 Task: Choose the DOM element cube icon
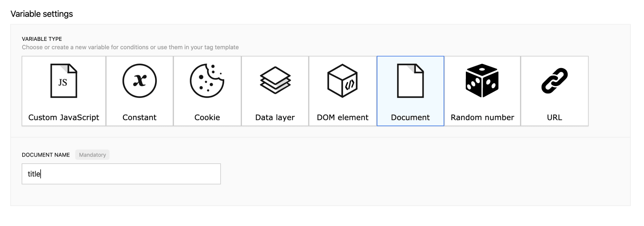[342, 81]
